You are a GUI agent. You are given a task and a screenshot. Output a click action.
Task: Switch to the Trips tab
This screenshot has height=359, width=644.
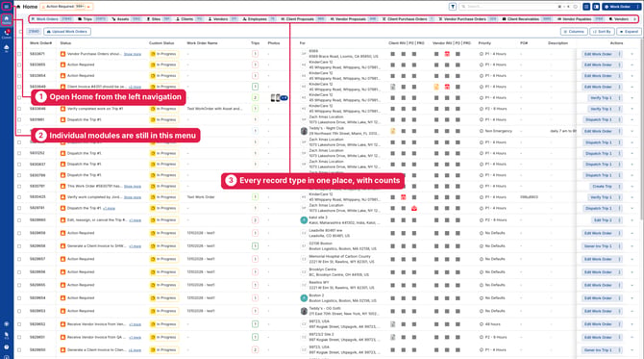92,19
